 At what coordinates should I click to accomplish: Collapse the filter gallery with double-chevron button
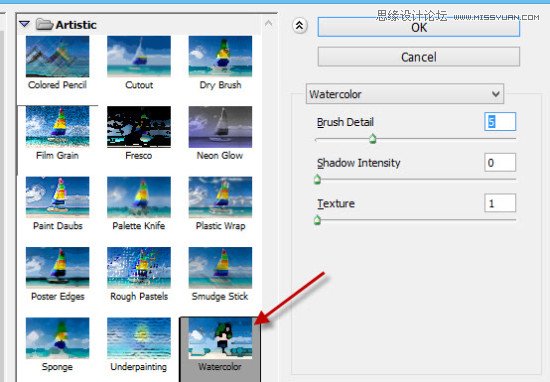(x=300, y=26)
